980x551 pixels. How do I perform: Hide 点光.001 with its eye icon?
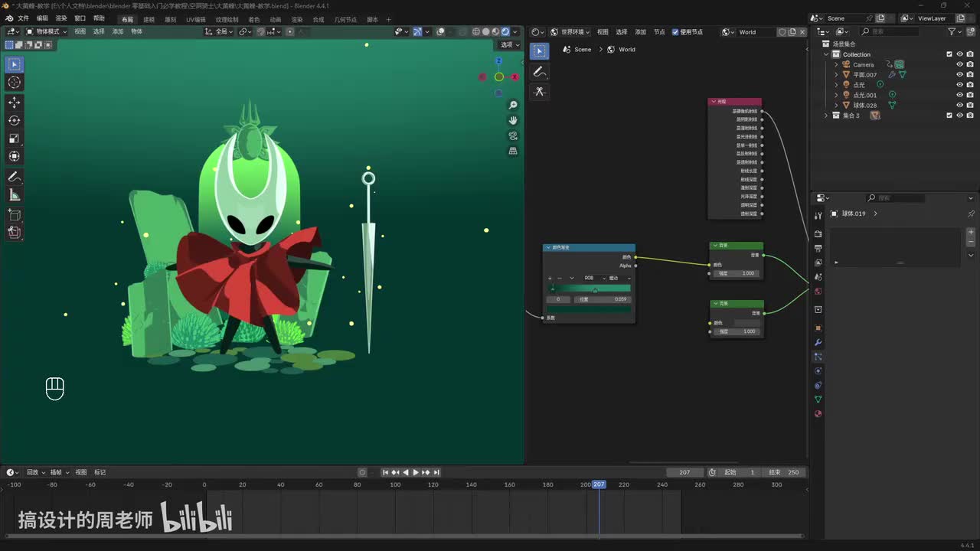[959, 95]
